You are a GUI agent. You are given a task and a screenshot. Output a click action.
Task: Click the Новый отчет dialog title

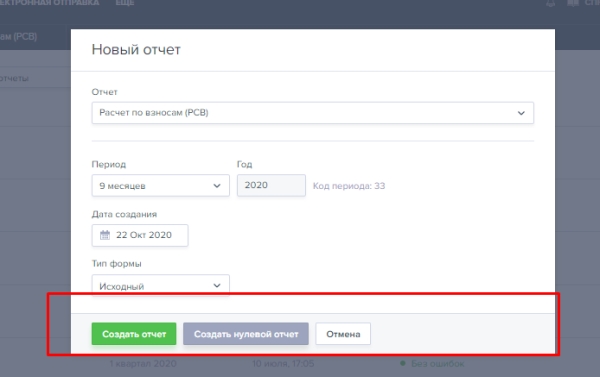point(136,49)
